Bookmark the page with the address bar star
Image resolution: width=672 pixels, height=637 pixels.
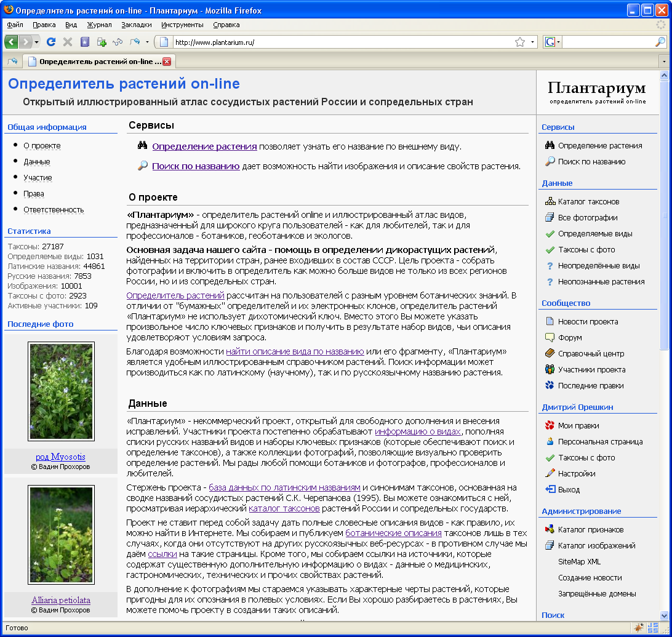coord(520,42)
